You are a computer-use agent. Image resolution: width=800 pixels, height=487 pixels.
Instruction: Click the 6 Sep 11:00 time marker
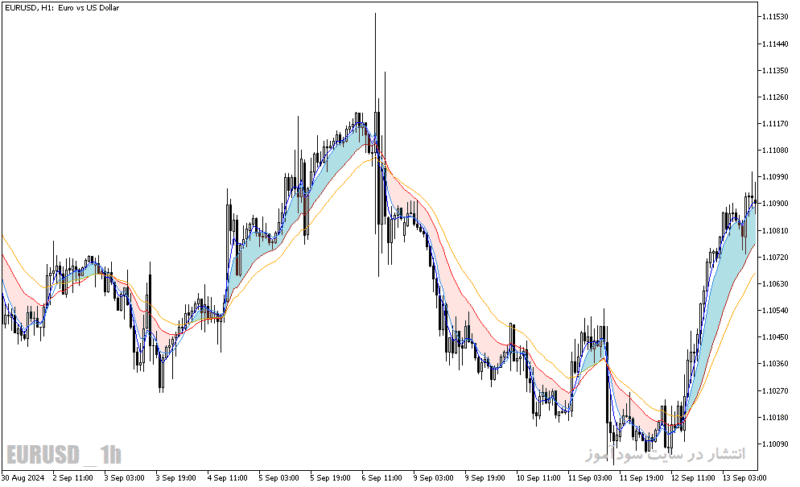coord(382,478)
